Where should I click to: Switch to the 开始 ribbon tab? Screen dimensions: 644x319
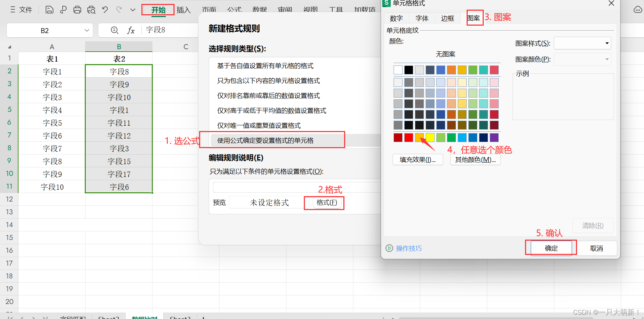pyautogui.click(x=158, y=10)
